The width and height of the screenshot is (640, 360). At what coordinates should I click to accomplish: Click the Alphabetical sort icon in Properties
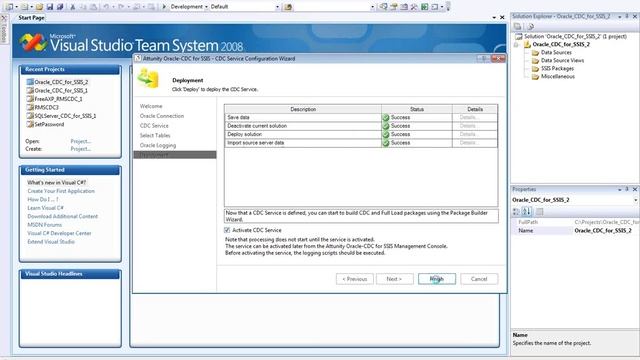pyautogui.click(x=527, y=211)
